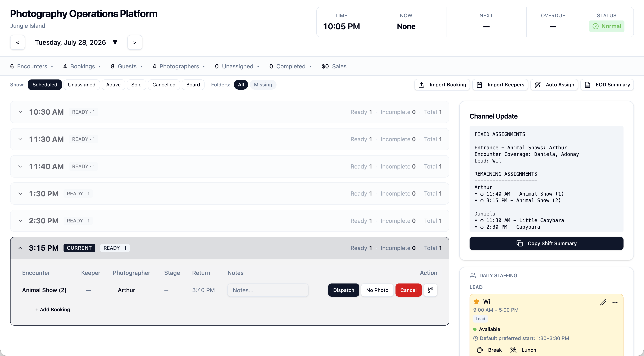
Task: Click the Jungle Island location subtitle
Action: (27, 26)
